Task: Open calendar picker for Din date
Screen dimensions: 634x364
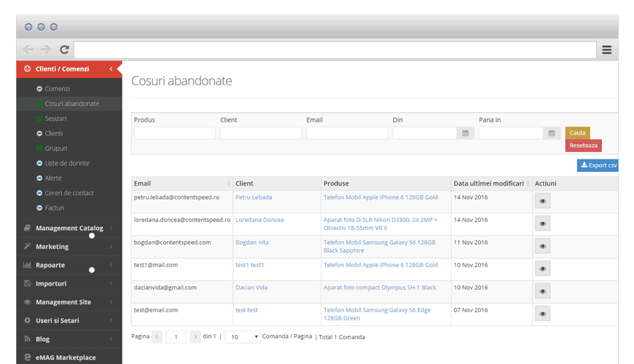Action: [466, 133]
